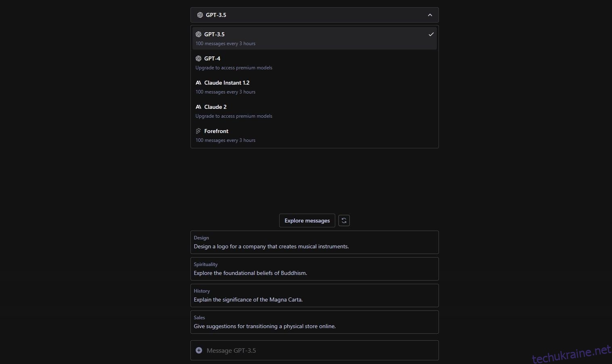This screenshot has height=364, width=612.
Task: Click the Forefront logo icon in list
Action: click(198, 131)
